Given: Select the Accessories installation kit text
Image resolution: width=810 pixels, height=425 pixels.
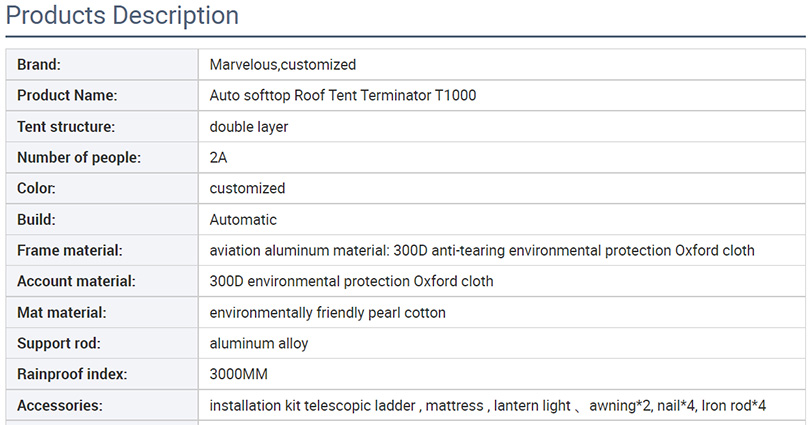Looking at the screenshot, I should pos(487,406).
